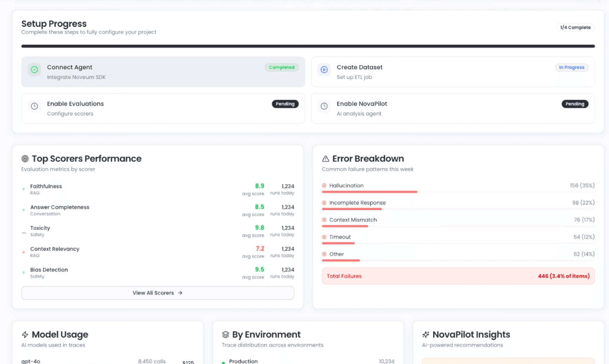Click the clock icon beside Enable NovaPilot
The width and height of the screenshot is (609, 364).
point(324,106)
